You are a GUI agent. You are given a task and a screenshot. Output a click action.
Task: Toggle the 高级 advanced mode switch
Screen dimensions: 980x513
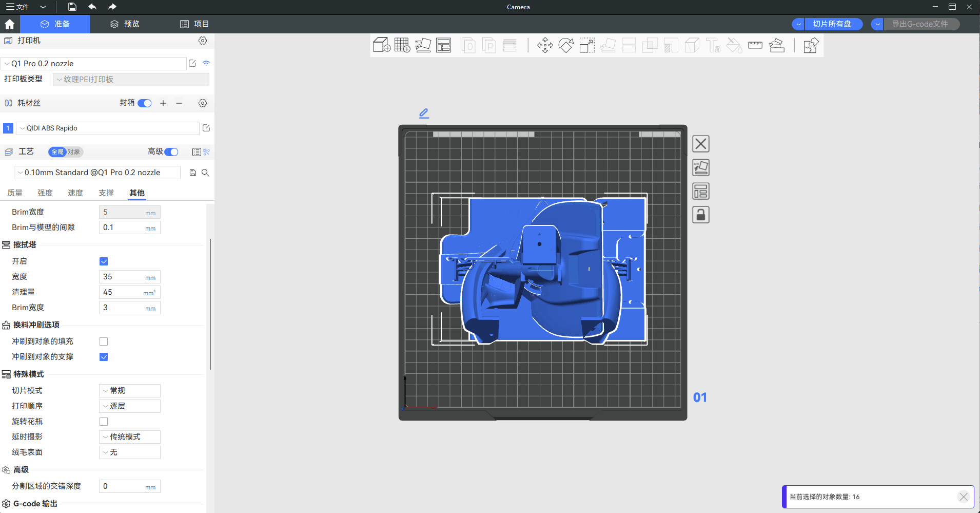point(171,152)
